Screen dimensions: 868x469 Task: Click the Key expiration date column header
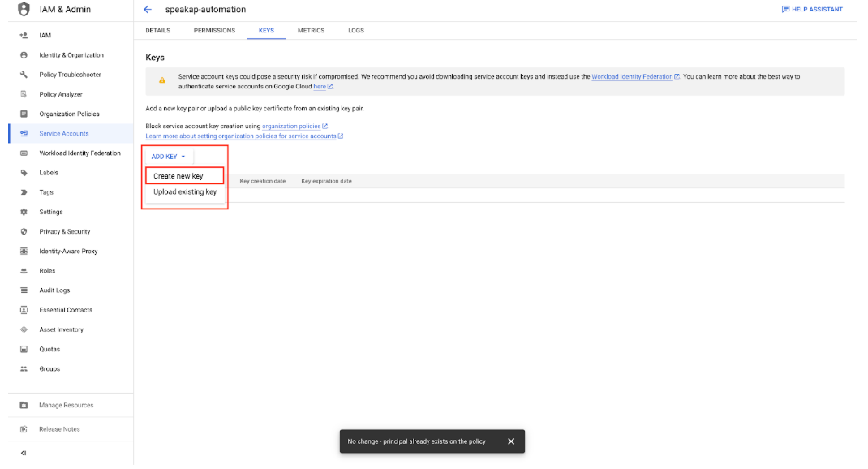pos(326,181)
